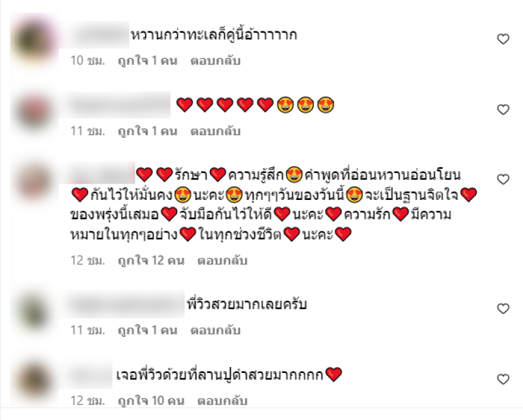Reply to 'พี่วิวสวยมากเลยครับ' comment
This screenshot has width=523, height=420.
215,331
